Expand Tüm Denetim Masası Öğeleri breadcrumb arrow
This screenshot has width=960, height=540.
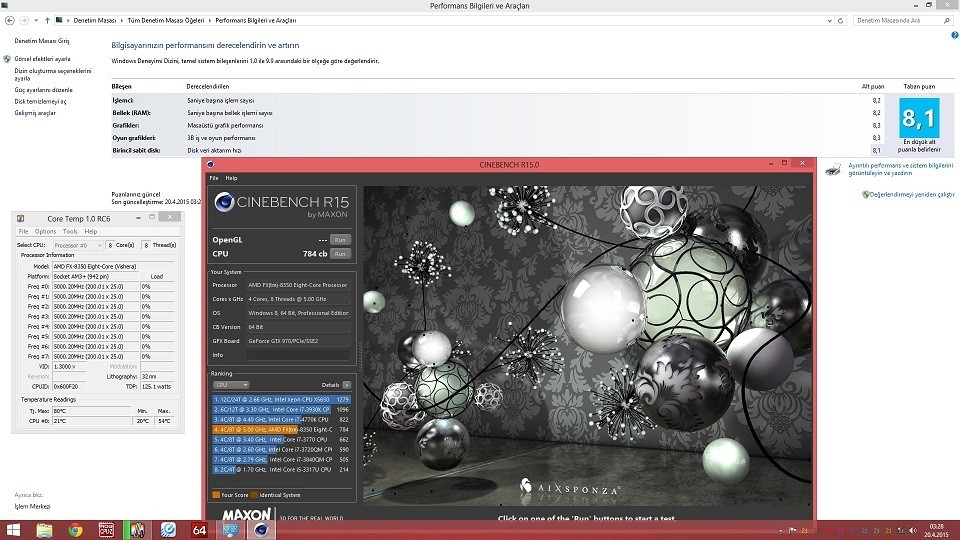[210, 20]
